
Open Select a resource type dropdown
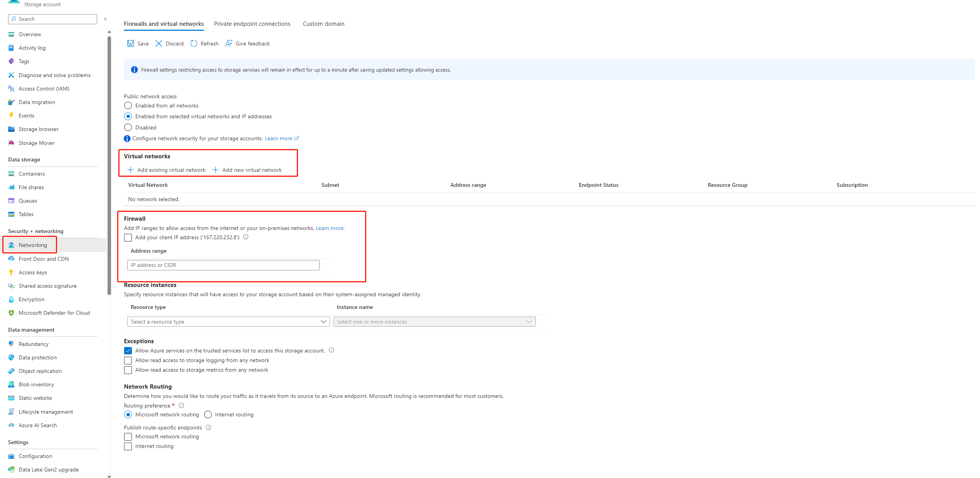228,322
